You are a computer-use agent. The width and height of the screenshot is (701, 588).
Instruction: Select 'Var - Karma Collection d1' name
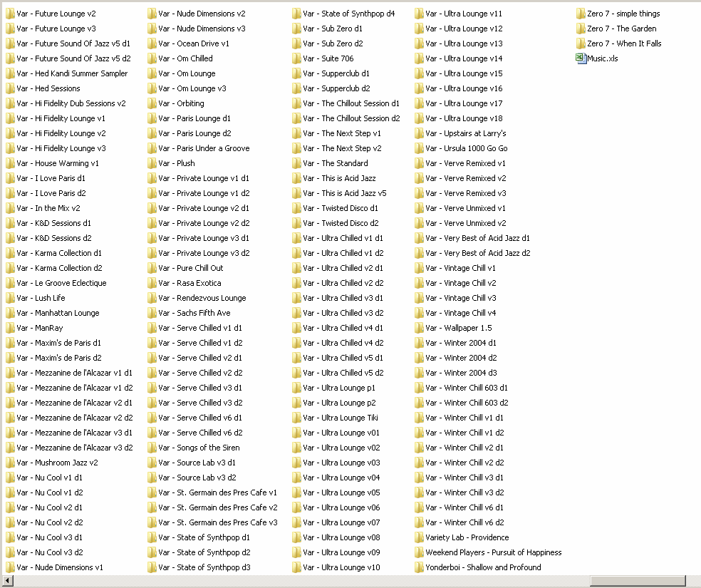coord(59,253)
